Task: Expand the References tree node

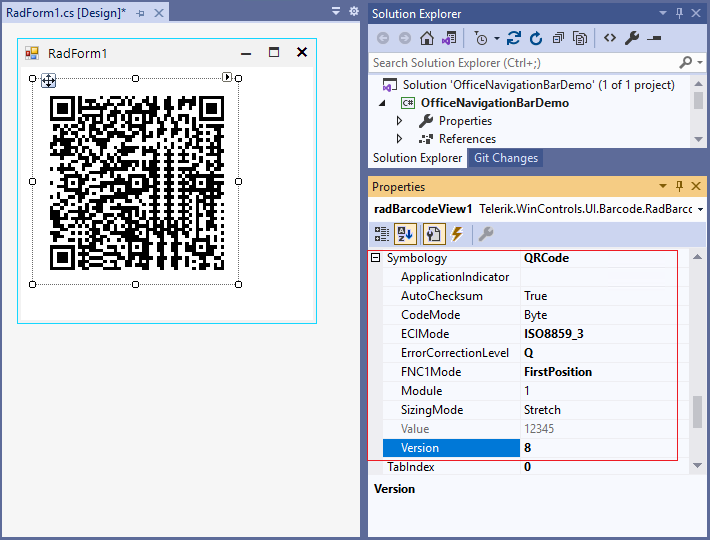Action: (399, 139)
